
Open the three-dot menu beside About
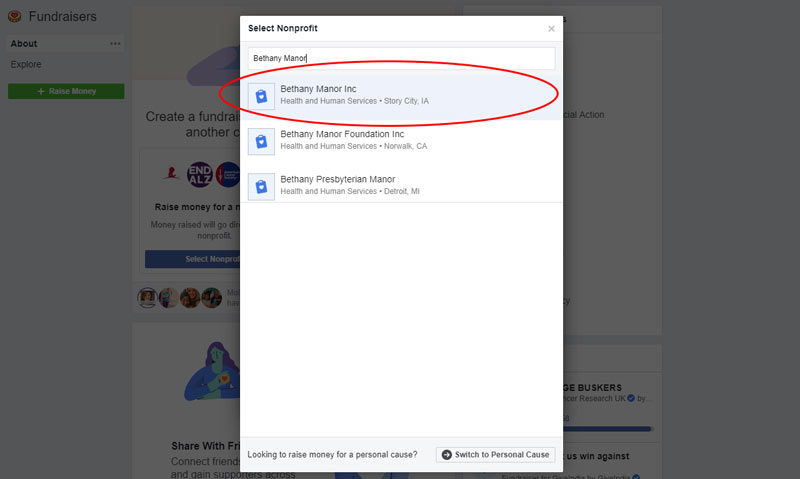(x=115, y=44)
